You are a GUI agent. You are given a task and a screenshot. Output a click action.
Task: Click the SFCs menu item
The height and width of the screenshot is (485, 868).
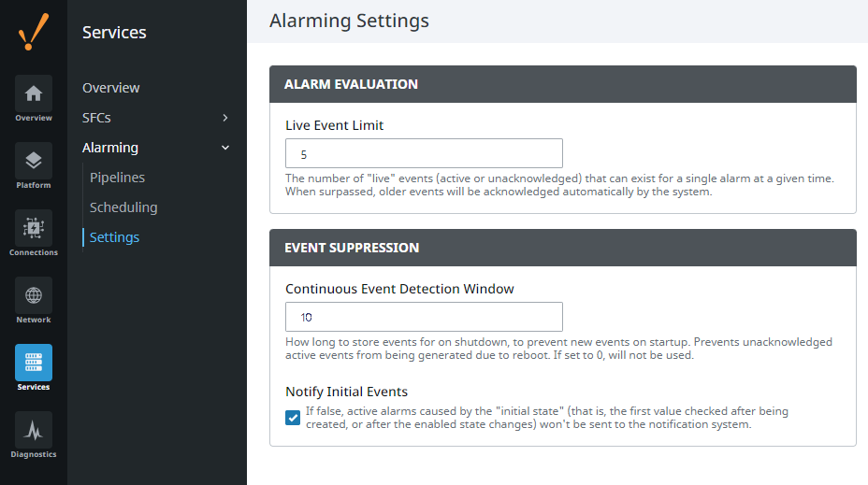(96, 118)
